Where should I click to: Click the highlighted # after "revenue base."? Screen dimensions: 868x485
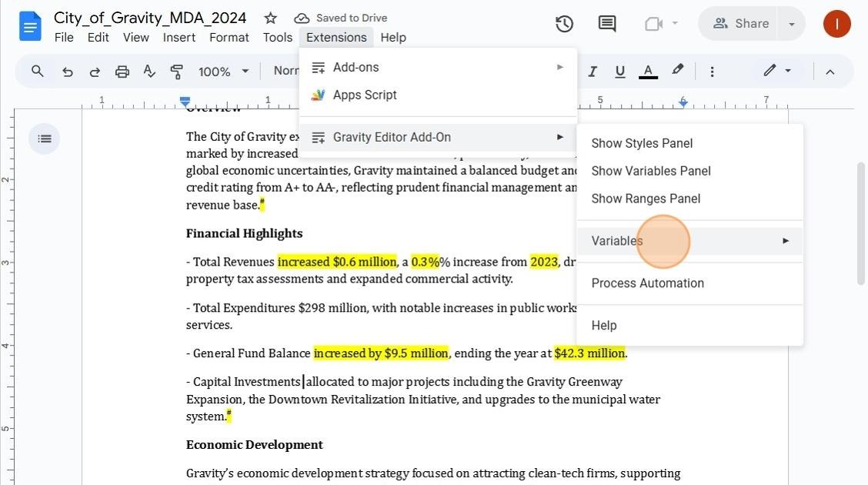pyautogui.click(x=262, y=204)
